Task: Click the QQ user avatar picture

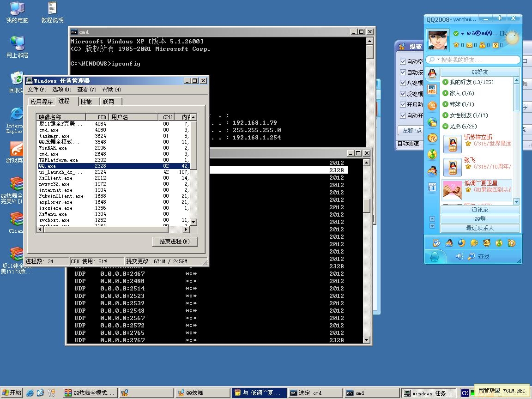Action: coord(438,40)
